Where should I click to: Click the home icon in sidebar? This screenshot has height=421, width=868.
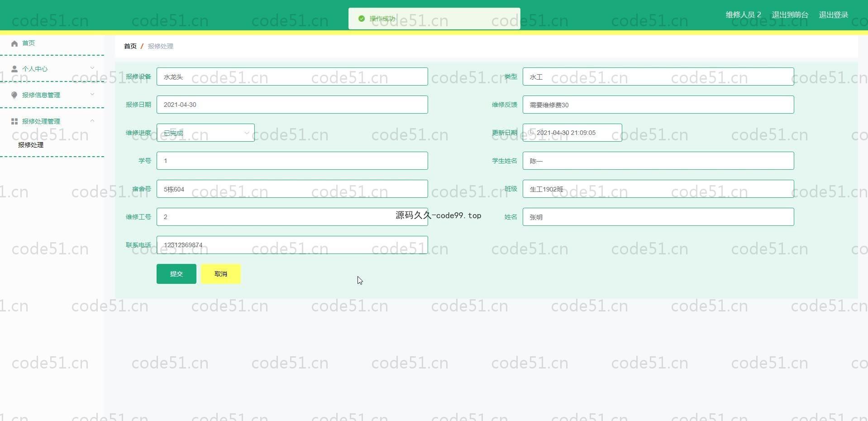coord(14,43)
